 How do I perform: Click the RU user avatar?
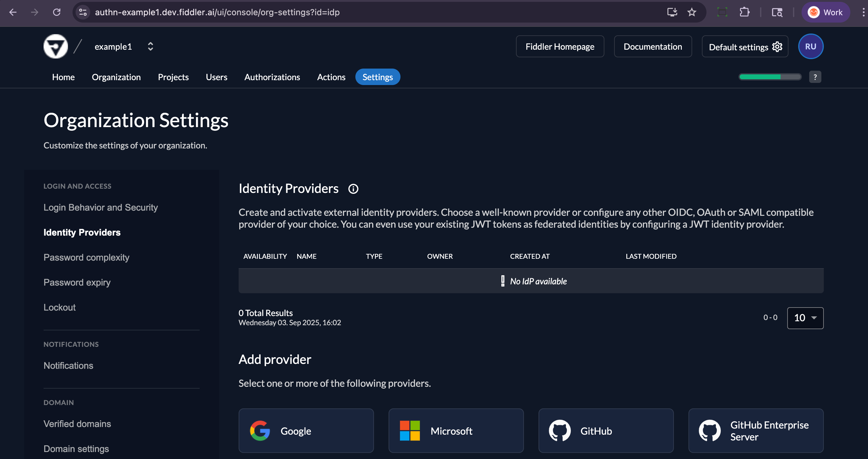coord(811,46)
